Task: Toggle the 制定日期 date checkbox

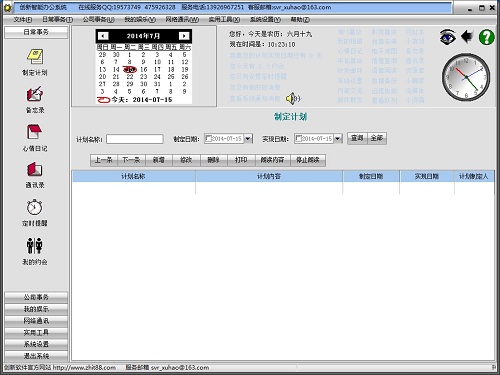Action: click(x=208, y=138)
